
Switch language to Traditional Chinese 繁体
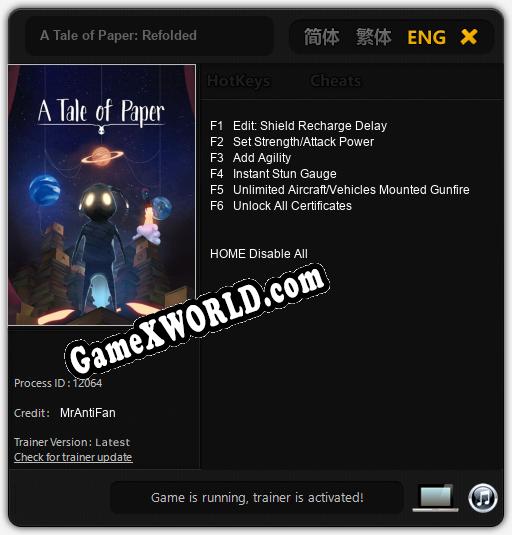coord(373,37)
